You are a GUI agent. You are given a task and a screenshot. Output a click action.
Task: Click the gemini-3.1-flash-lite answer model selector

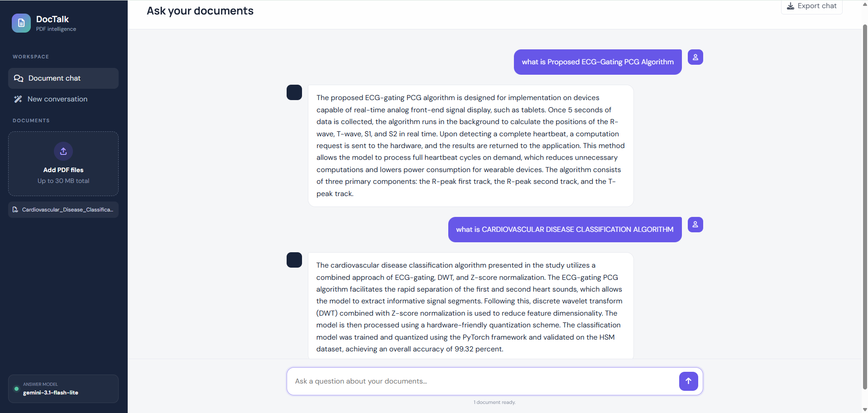click(63, 389)
